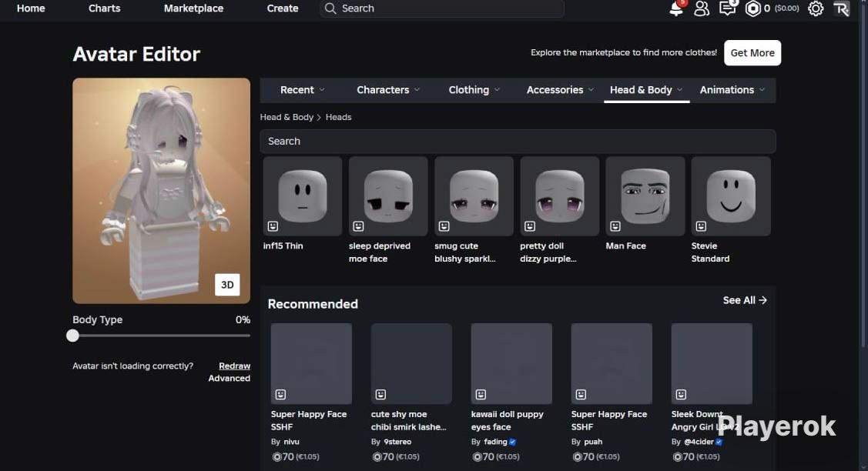Click the See All arrow icon
This screenshot has width=868, height=471.
pos(762,300)
